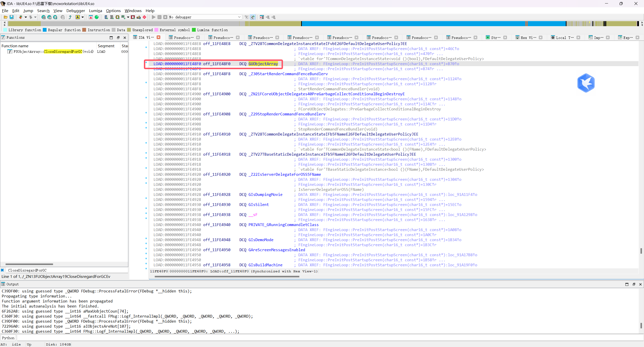
Task: Open the hex-view toolbar icon
Action: click(44, 17)
